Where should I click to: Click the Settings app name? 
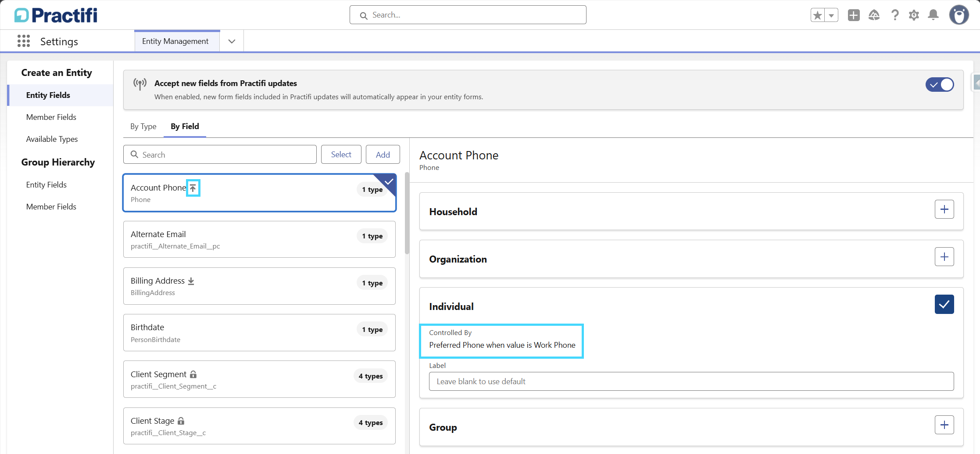59,42
